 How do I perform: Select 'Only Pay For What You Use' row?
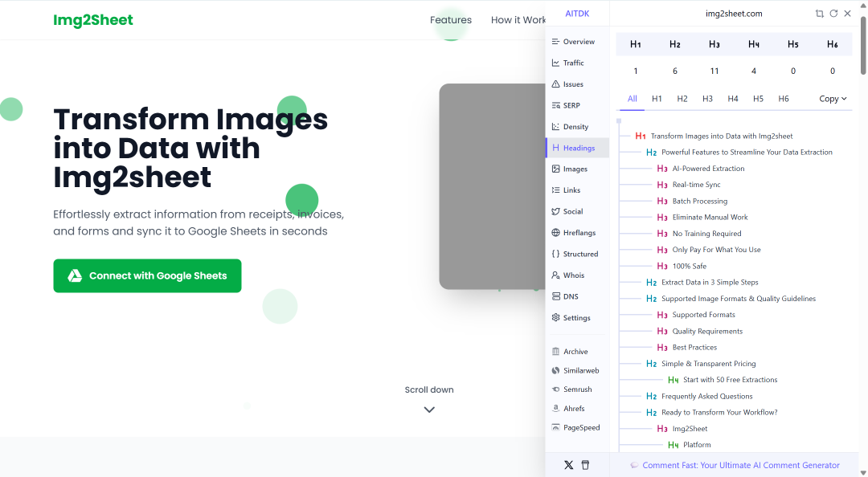pyautogui.click(x=709, y=250)
